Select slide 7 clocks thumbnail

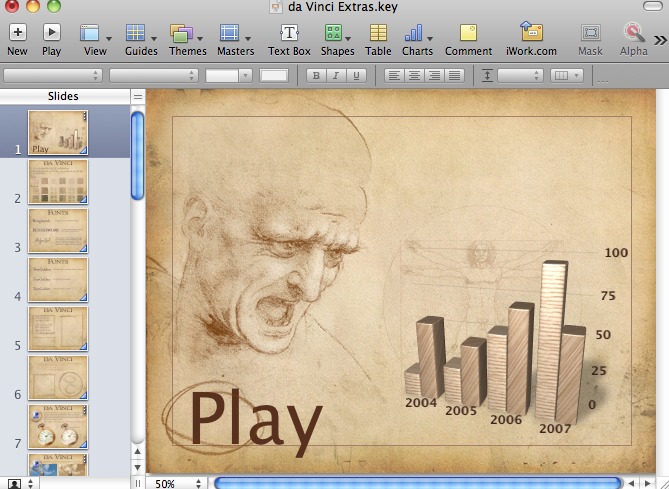coord(58,427)
